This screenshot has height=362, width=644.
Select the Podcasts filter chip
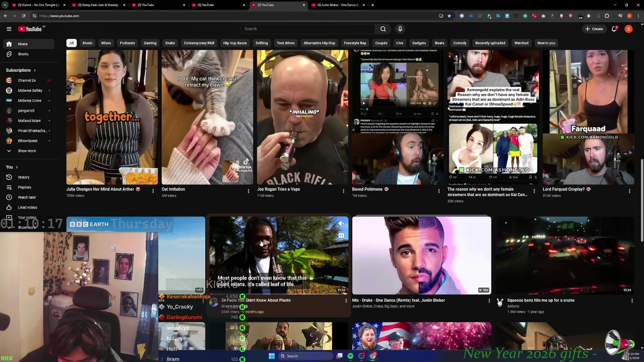coord(127,43)
